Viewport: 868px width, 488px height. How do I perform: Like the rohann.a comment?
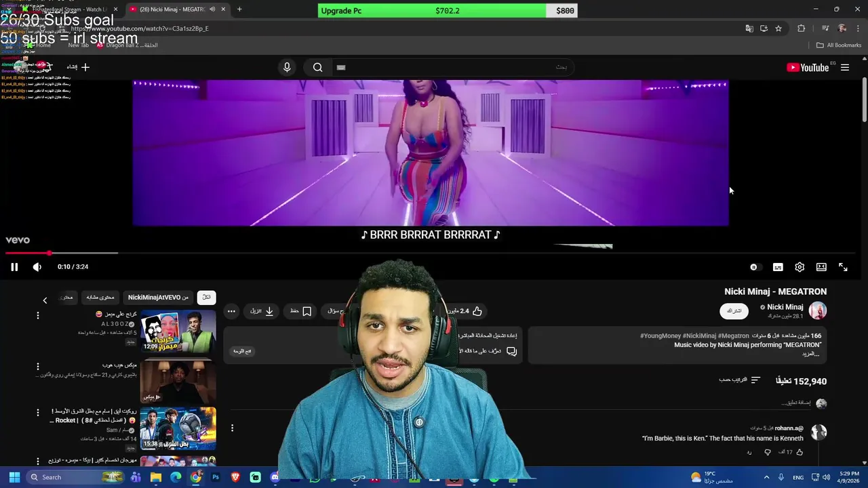pos(800,452)
